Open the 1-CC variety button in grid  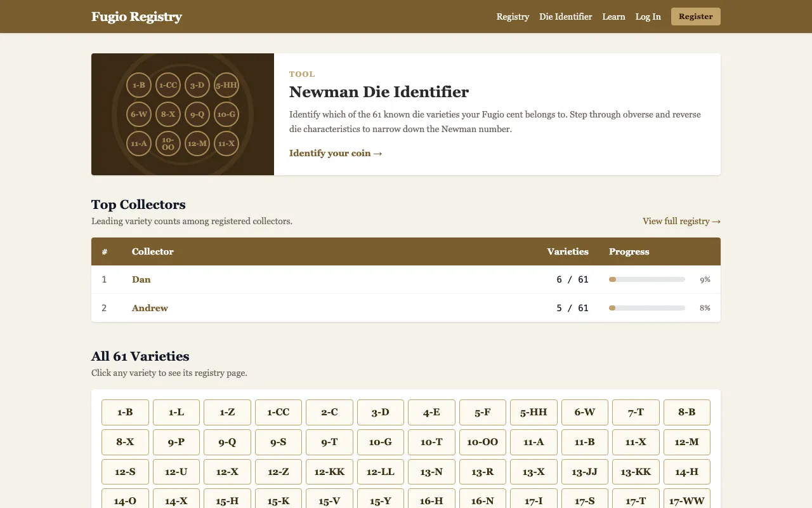(x=278, y=412)
